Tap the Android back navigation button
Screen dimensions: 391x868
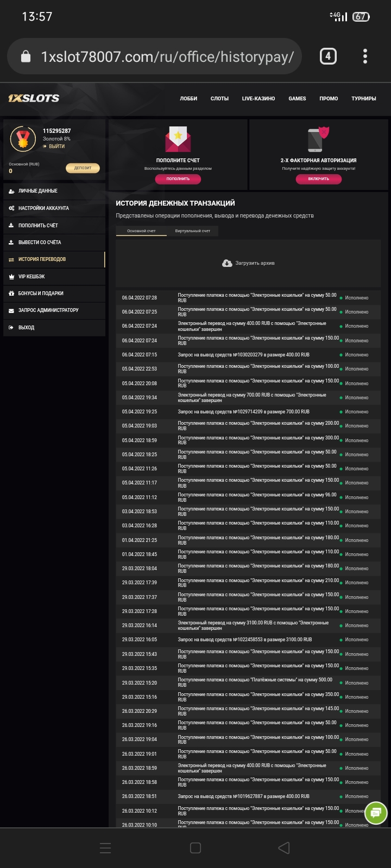pyautogui.click(x=283, y=848)
